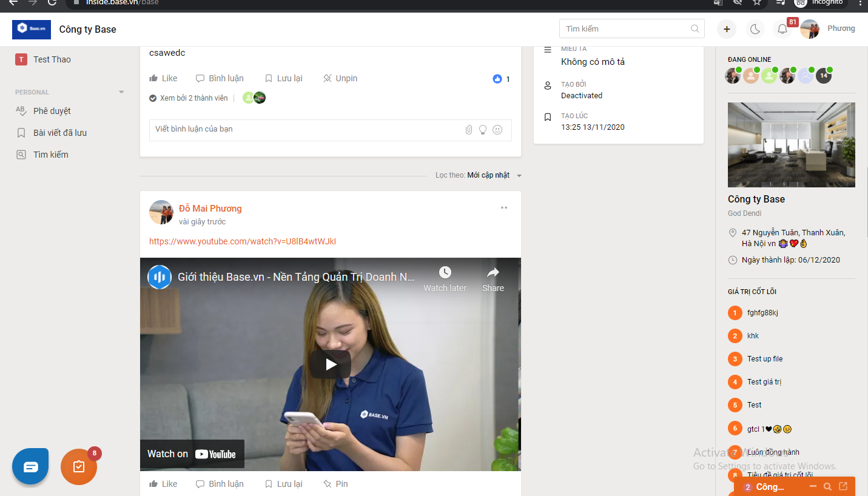Click video channel logo icon

160,277
